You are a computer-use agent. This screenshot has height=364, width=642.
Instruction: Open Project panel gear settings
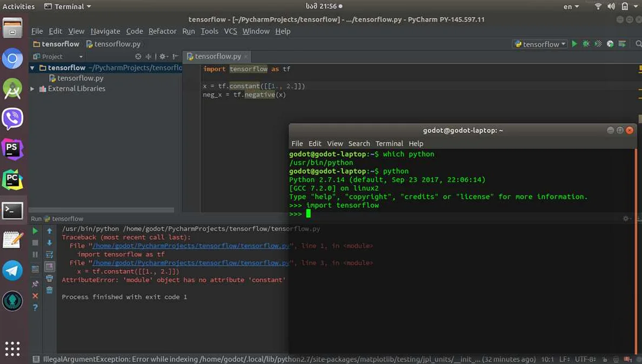tap(163, 57)
